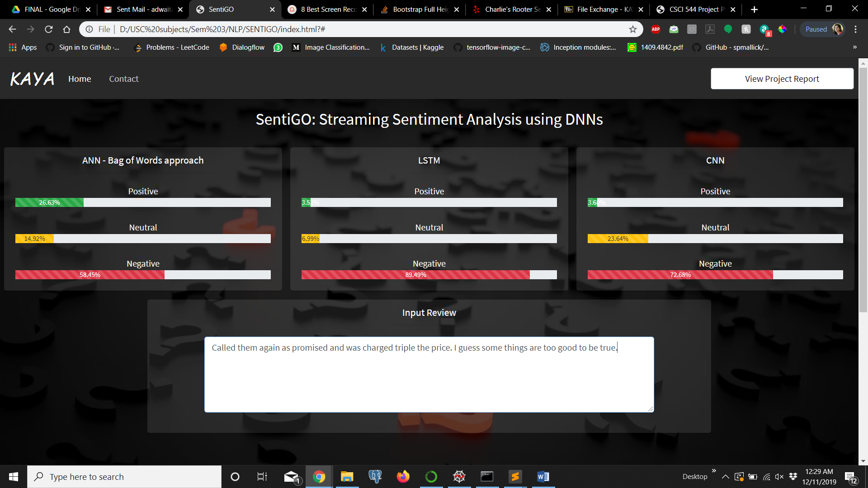Screen dimensions: 868x488
Task: Click the home icon in browser toolbar
Action: [66, 29]
